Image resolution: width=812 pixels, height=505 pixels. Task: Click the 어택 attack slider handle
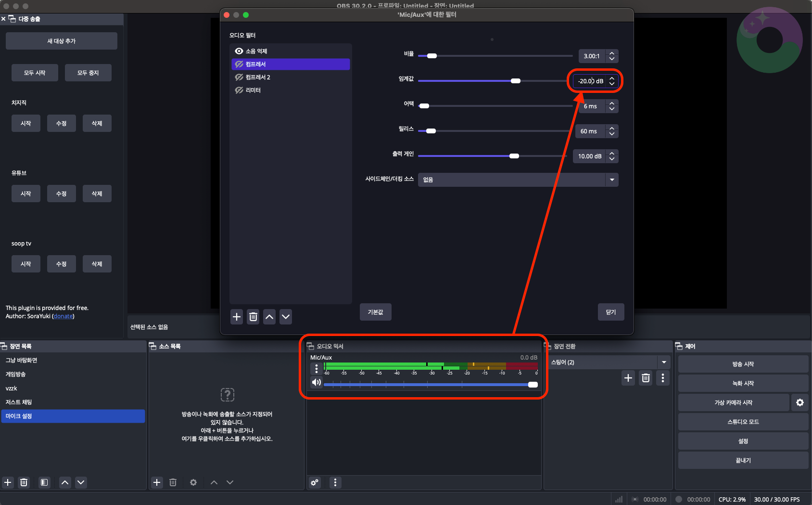(x=424, y=106)
